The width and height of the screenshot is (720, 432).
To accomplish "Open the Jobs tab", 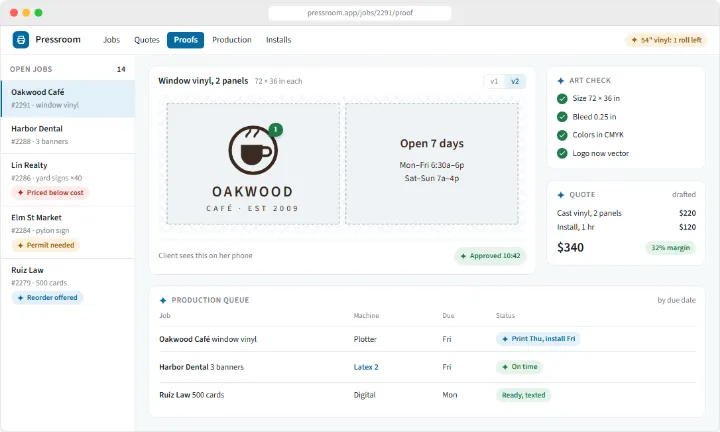I will 112,40.
